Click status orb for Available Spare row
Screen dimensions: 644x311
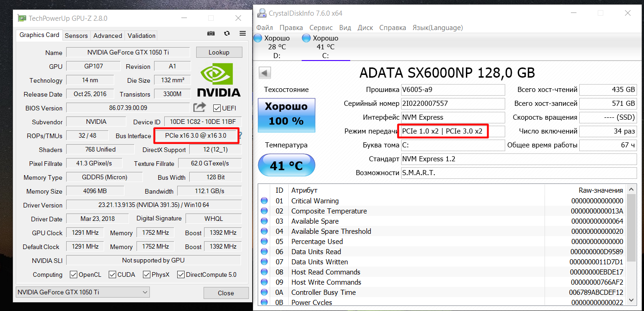coord(264,221)
